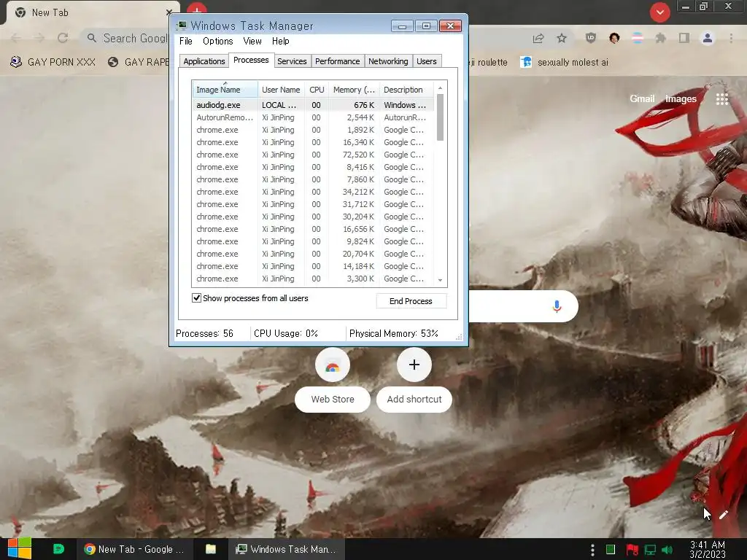Image resolution: width=747 pixels, height=560 pixels.
Task: Bookmark this page with the star icon
Action: tap(562, 38)
